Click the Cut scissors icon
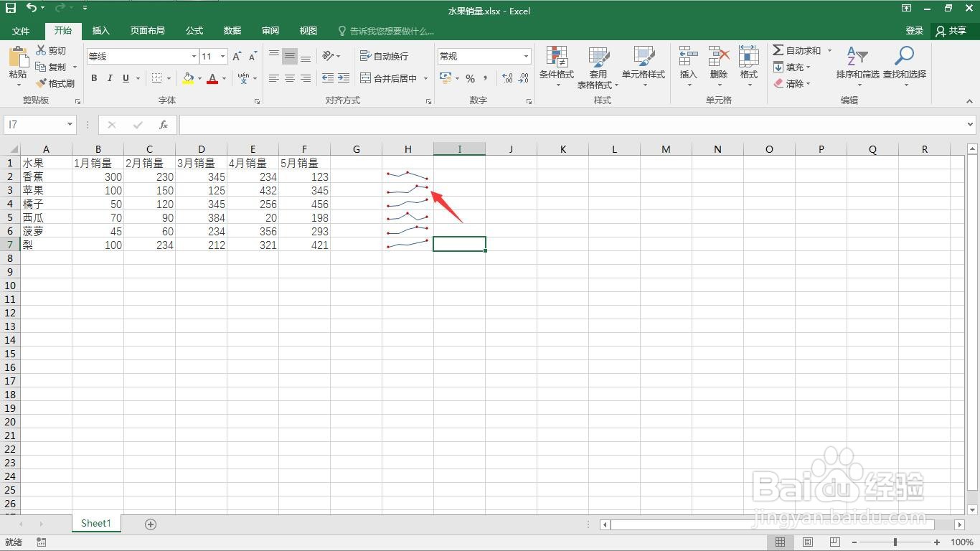Screen dimensions: 980x551 coord(41,50)
